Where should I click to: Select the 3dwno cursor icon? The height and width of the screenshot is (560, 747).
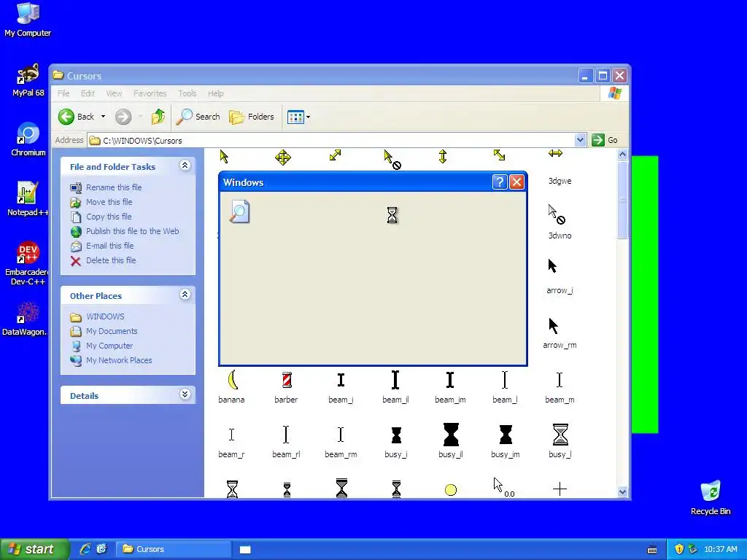(557, 214)
